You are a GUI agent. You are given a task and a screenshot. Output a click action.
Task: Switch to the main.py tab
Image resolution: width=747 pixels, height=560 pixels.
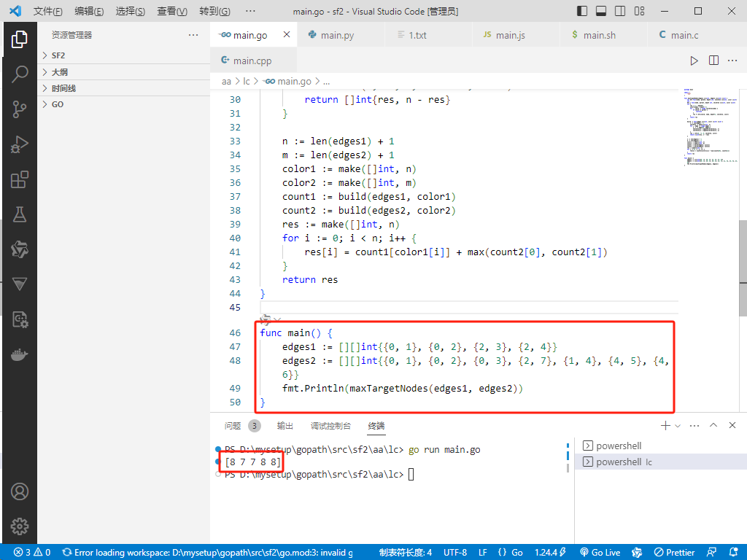point(341,35)
